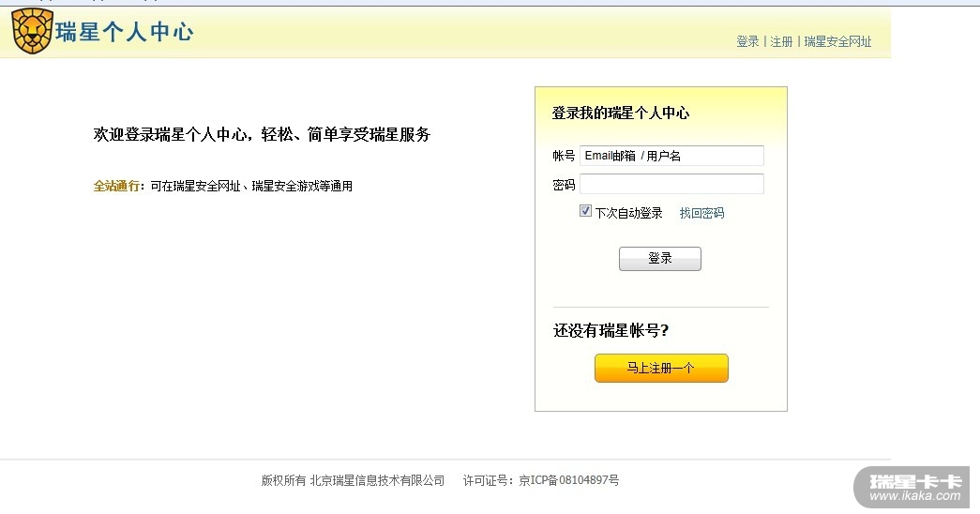Click the www.ikaka.com watermark text
The height and width of the screenshot is (514, 980).
pyautogui.click(x=916, y=497)
